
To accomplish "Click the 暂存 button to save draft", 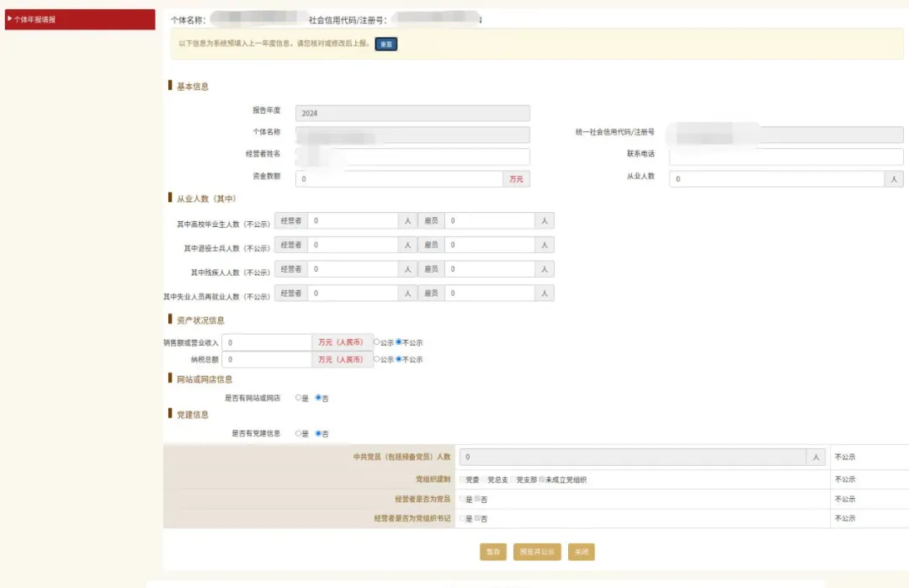I will click(x=492, y=552).
